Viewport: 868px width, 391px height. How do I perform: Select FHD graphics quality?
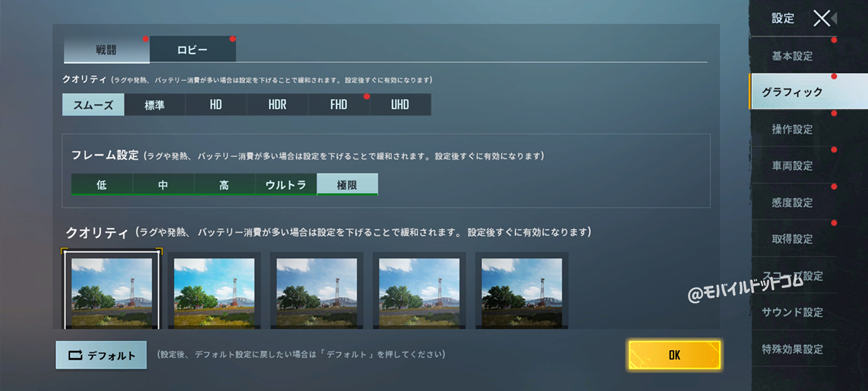[x=339, y=105]
